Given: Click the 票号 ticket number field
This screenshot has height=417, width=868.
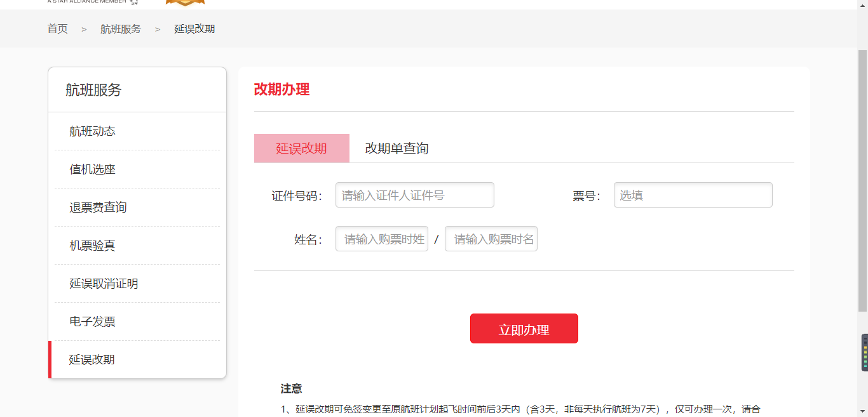Looking at the screenshot, I should 693,195.
